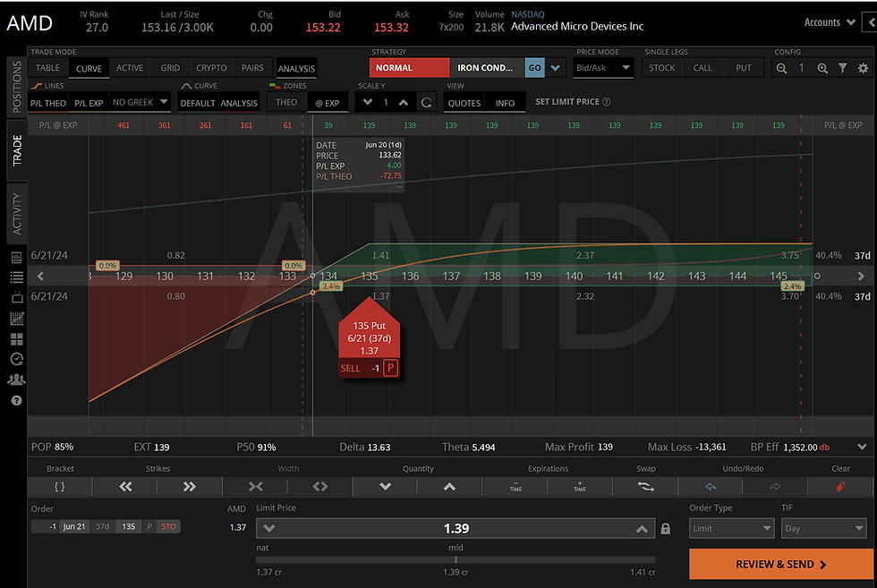
Task: Open the chart grid icon in sidebar
Action: pos(17,319)
